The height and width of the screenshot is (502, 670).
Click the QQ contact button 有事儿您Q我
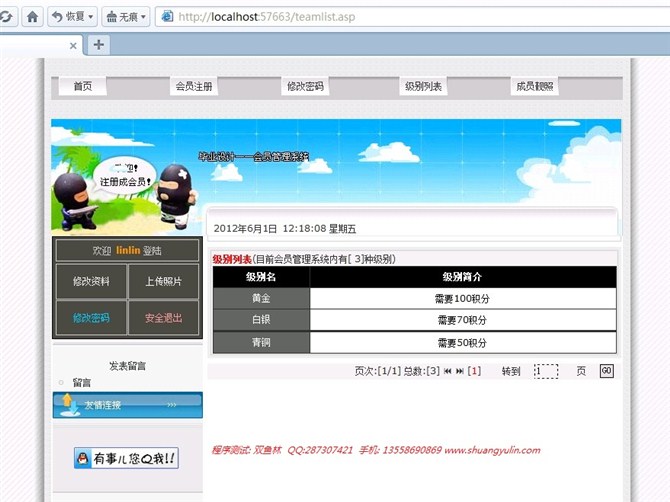(126, 458)
